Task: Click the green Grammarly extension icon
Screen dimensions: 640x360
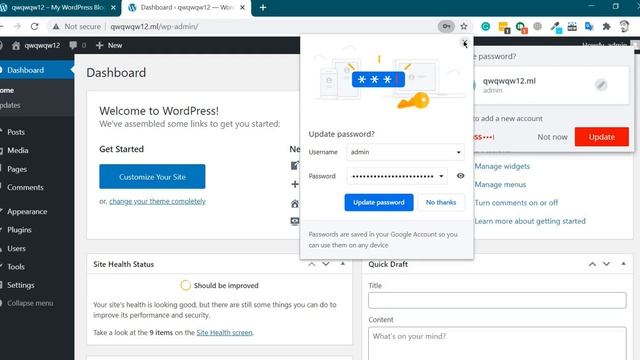Action: (x=486, y=27)
